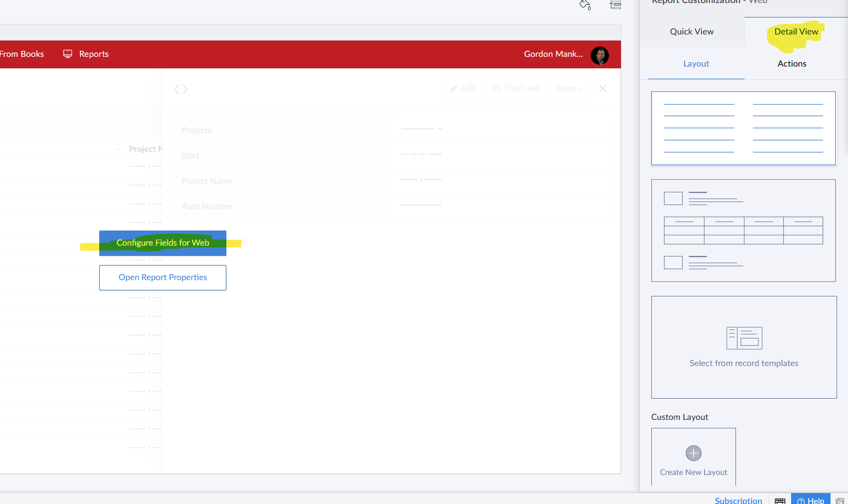Open the Project Name column sort dropdown
The height and width of the screenshot is (504, 848).
(117, 149)
